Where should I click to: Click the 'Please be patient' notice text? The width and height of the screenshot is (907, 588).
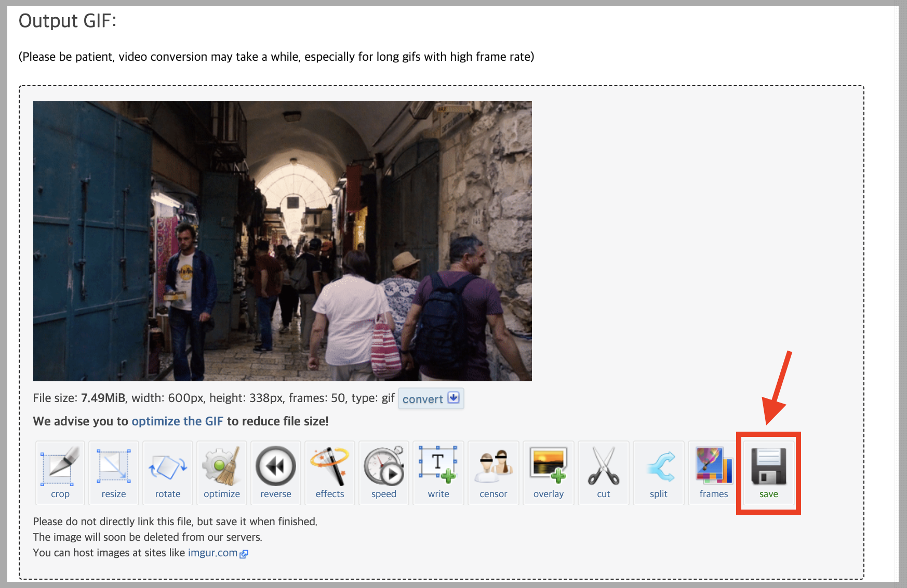pos(276,57)
